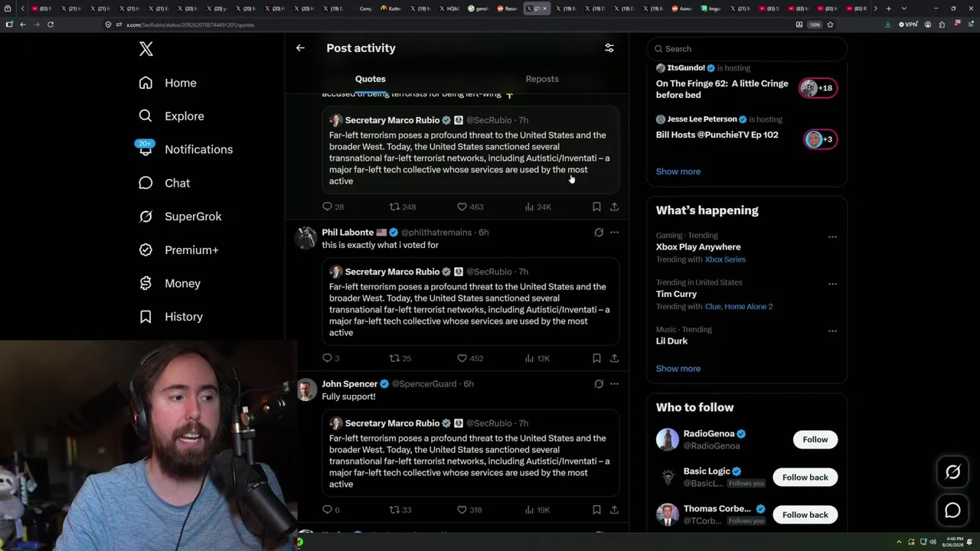Share John Spencer's post
980x551 pixels.
(614, 510)
